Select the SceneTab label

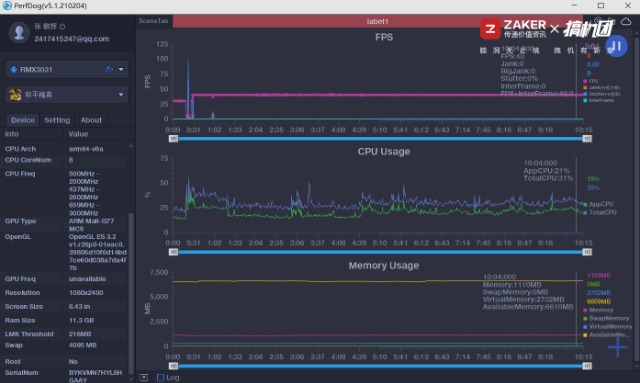(x=153, y=21)
